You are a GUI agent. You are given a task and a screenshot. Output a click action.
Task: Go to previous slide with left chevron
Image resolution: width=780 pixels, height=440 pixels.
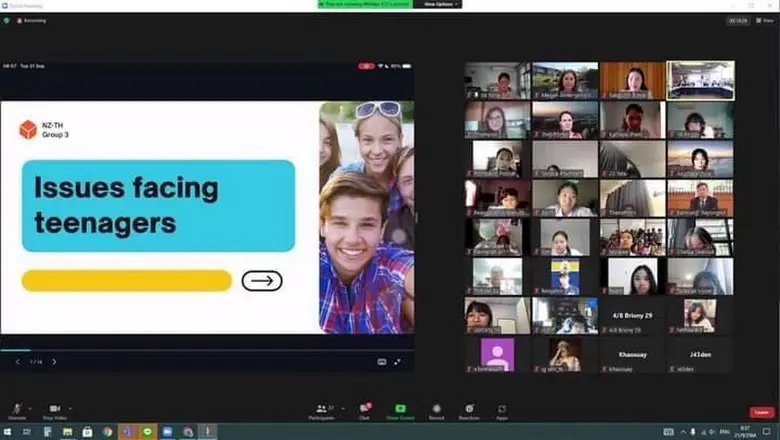(x=17, y=361)
